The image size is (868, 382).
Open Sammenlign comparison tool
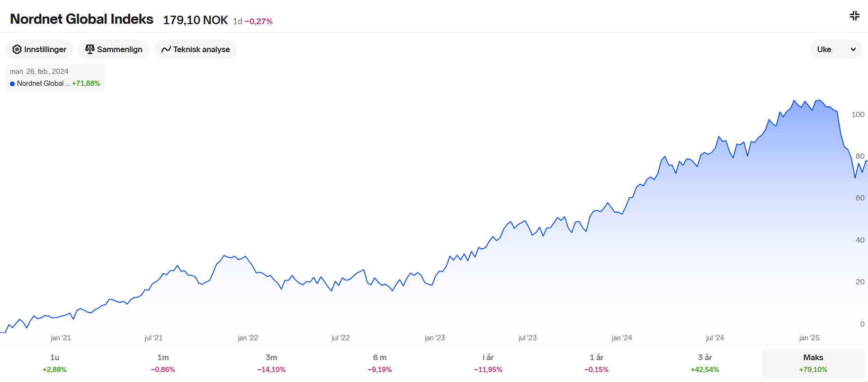[x=114, y=49]
